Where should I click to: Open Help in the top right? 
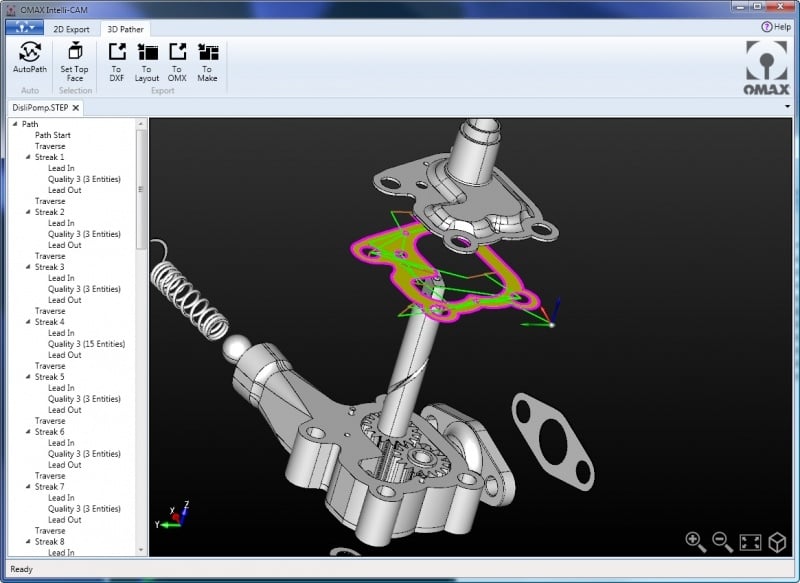click(775, 27)
